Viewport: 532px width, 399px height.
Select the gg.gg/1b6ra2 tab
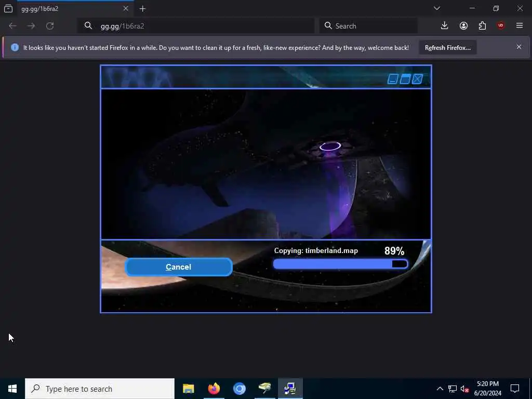point(75,9)
